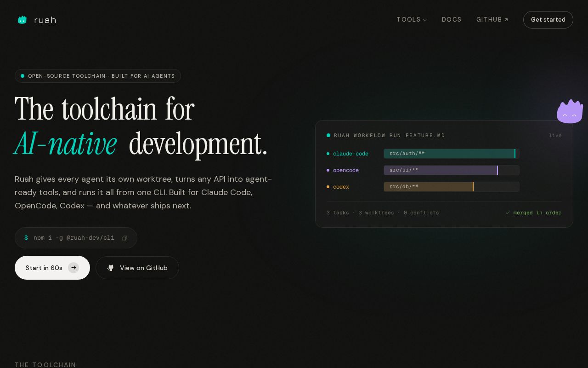
Task: Click the 'AI-native' headline text
Action: tap(65, 144)
